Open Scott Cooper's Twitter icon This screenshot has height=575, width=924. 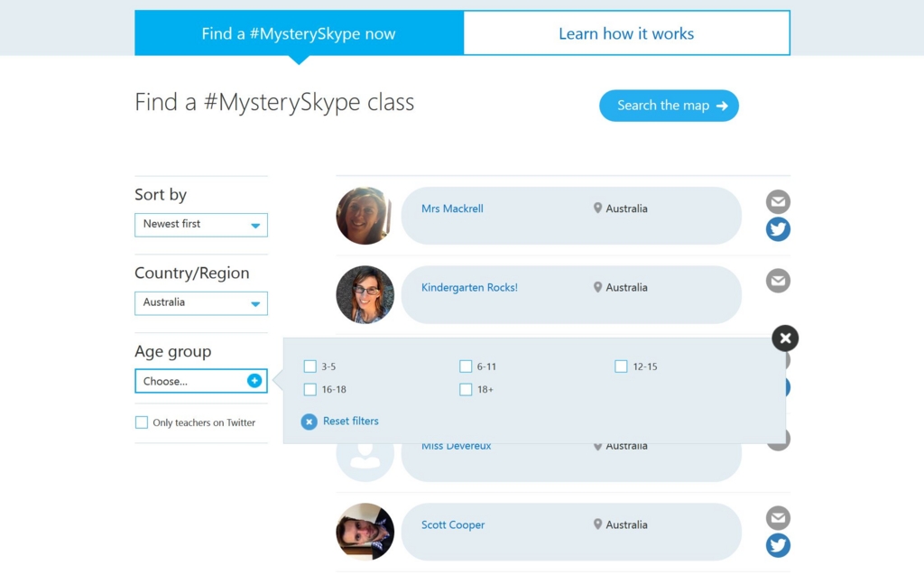[778, 545]
